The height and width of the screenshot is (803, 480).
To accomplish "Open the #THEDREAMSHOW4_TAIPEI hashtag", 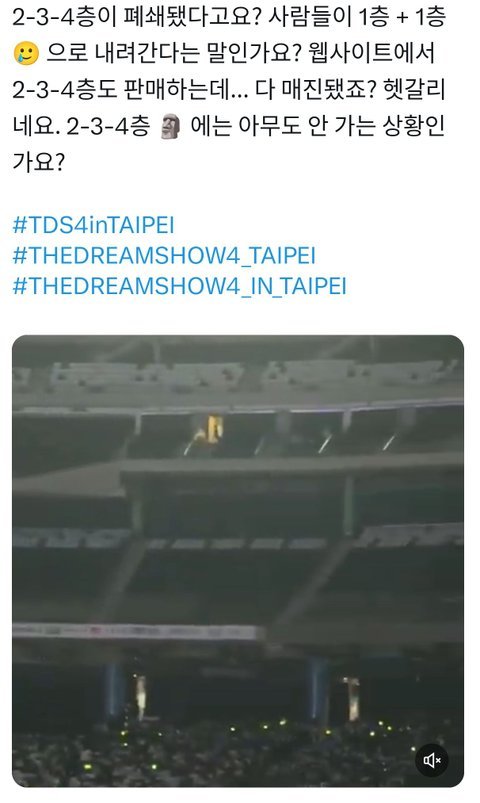I will 164,256.
